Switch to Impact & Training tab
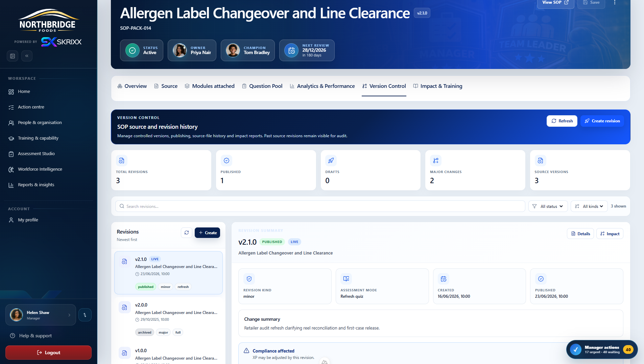The image size is (644, 364). (438, 86)
